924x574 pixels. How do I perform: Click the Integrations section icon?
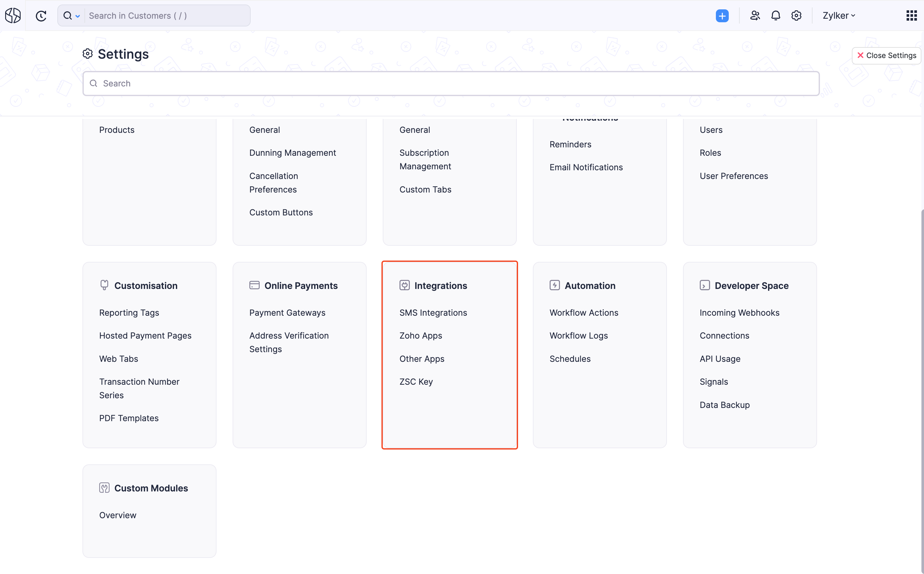click(404, 285)
